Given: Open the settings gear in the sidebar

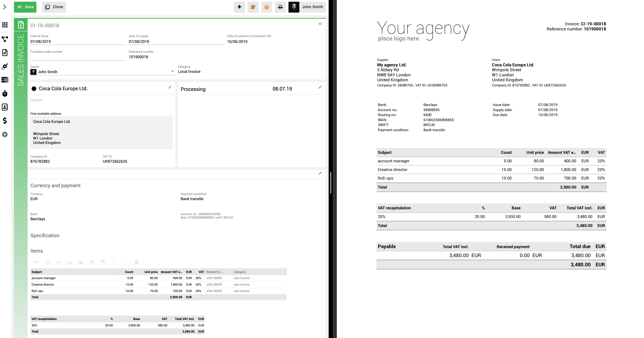Looking at the screenshot, I should (5, 134).
